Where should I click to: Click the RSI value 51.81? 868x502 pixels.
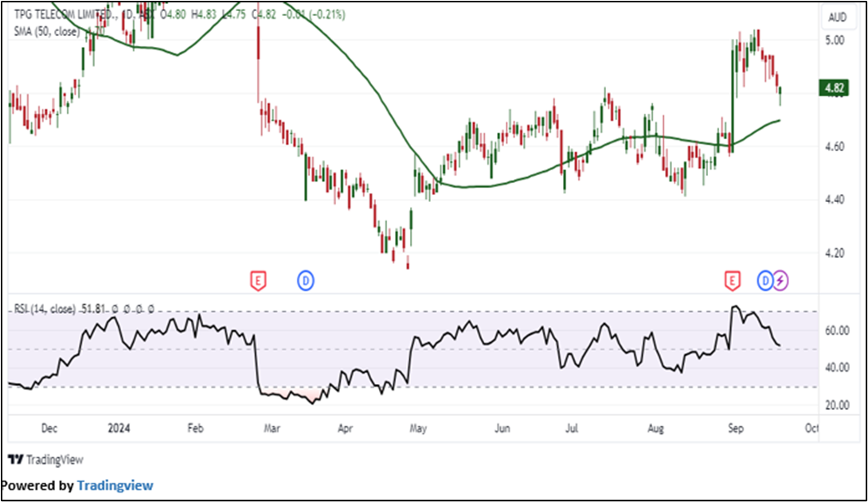coord(93,309)
